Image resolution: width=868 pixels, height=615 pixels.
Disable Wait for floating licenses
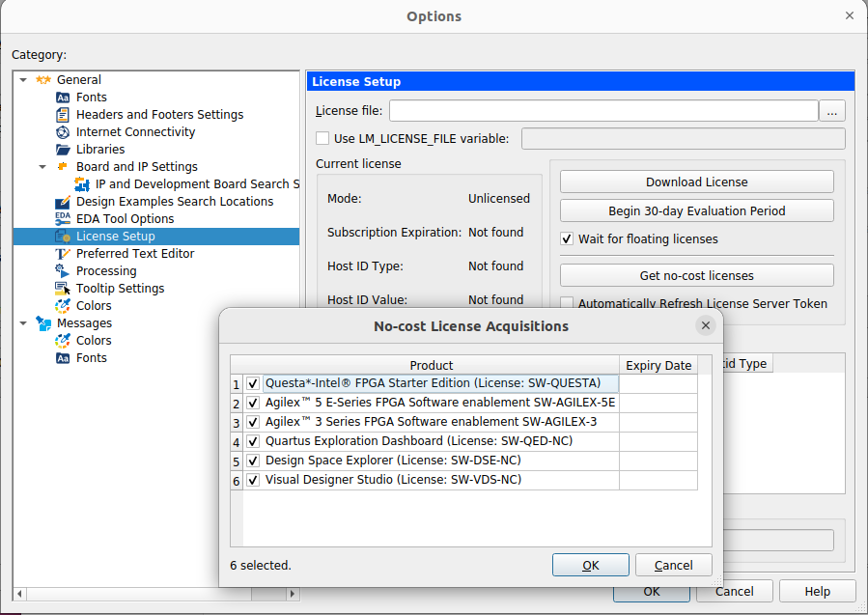pyautogui.click(x=569, y=238)
